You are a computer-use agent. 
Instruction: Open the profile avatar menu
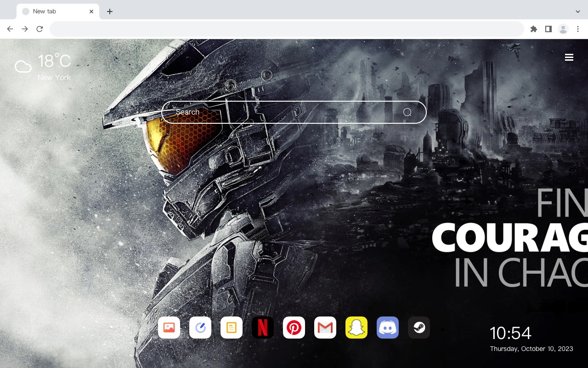click(563, 29)
